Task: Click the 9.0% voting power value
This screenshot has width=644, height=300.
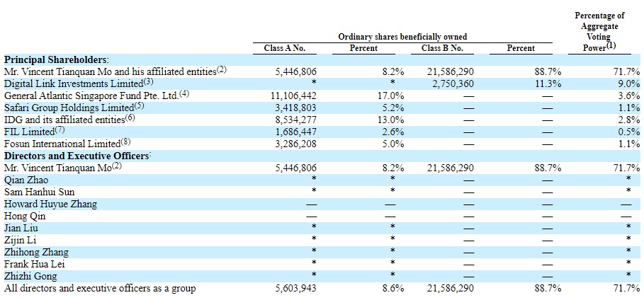Action: click(x=631, y=83)
